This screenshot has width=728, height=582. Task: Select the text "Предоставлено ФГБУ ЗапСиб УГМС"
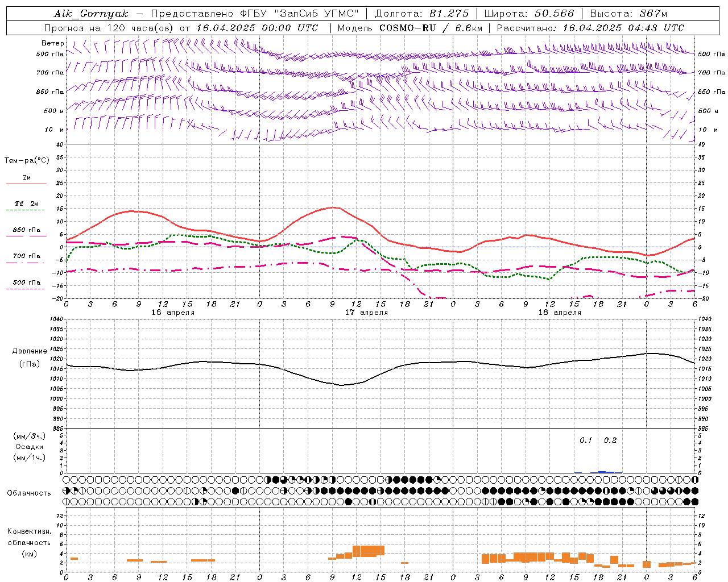[255, 14]
